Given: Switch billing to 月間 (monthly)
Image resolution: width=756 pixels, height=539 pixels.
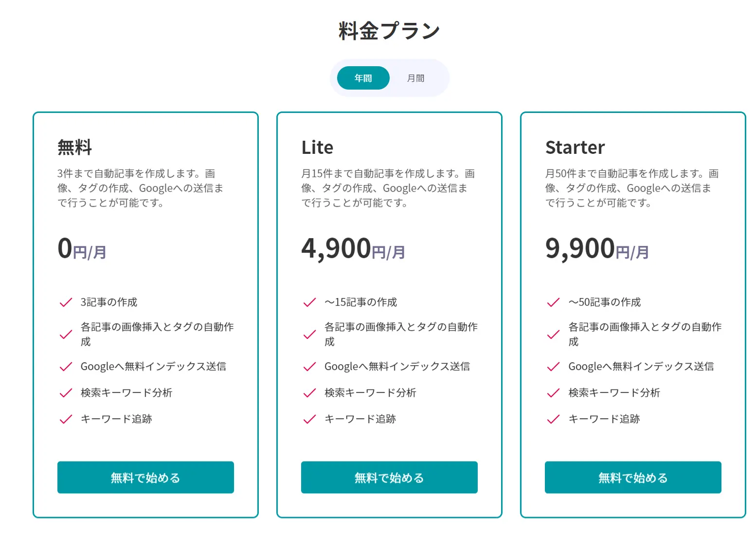Looking at the screenshot, I should tap(415, 78).
